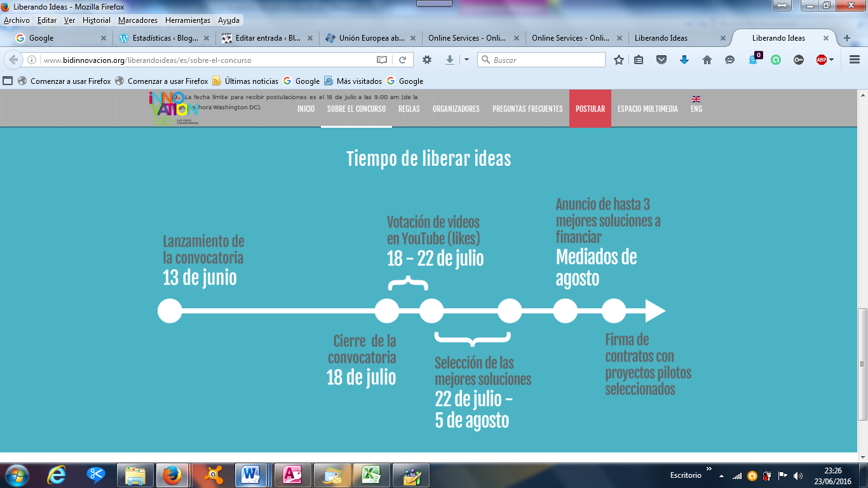Screen dimensions: 868x488
Task: Click the bookmarks list icon
Action: [x=639, y=60]
